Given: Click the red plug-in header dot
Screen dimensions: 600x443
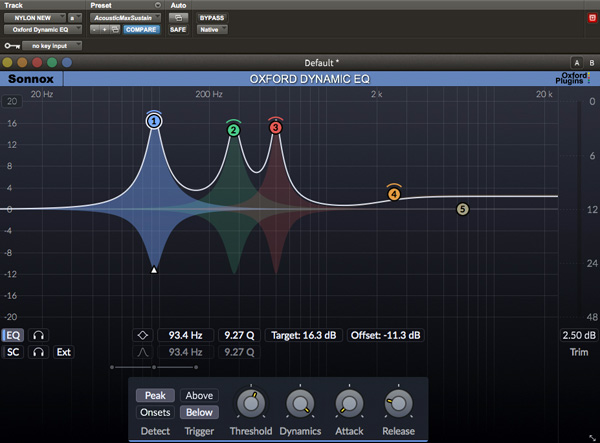Looking at the screenshot, I should point(37,62).
